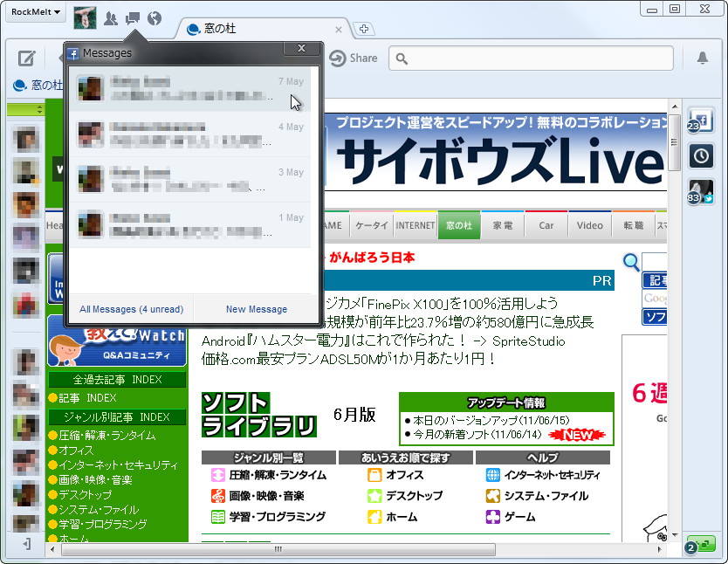Click the New Message link in the popup

255,309
